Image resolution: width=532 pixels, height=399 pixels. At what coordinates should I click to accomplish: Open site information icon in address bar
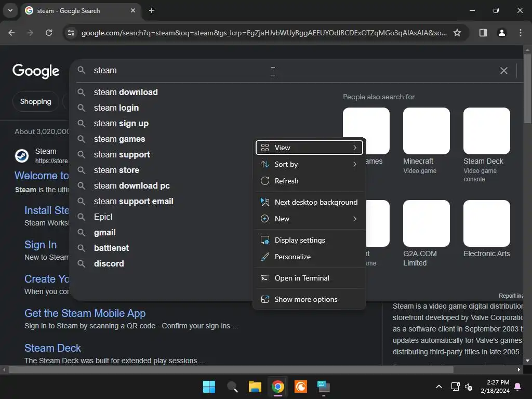coord(71,33)
